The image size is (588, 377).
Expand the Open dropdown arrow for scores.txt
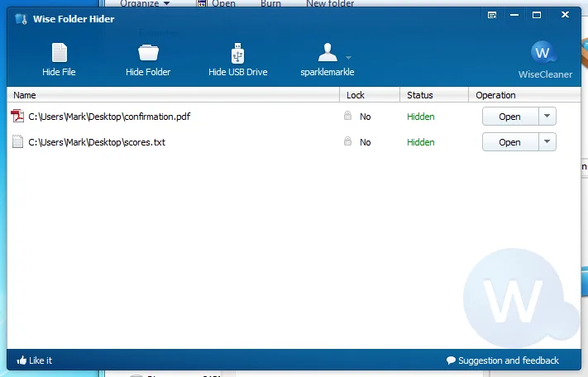547,141
